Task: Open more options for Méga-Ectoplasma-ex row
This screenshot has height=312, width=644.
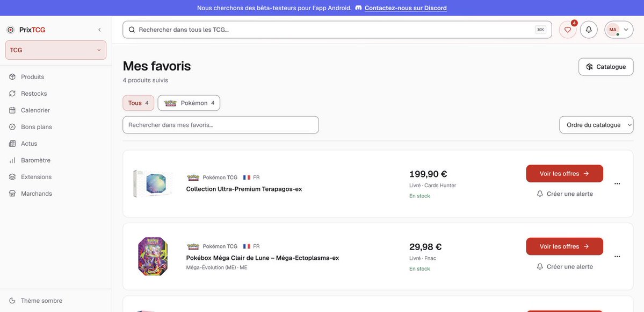Action: pyautogui.click(x=617, y=257)
